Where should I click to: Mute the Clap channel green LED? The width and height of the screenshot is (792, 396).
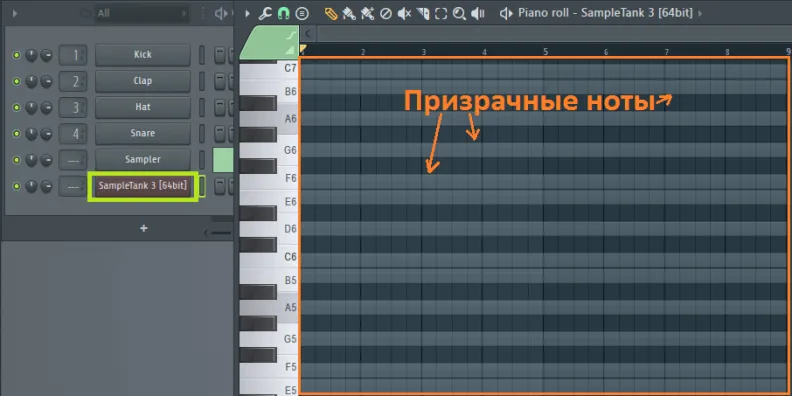click(x=17, y=81)
